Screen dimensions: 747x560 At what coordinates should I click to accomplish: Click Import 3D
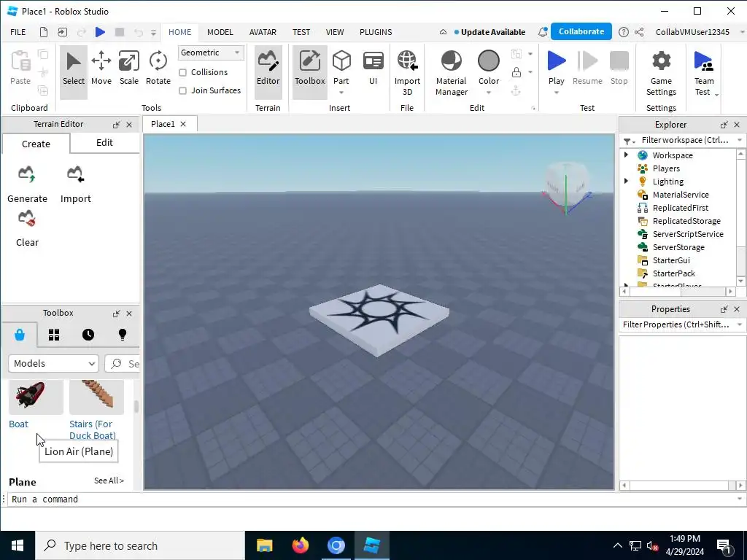point(407,73)
